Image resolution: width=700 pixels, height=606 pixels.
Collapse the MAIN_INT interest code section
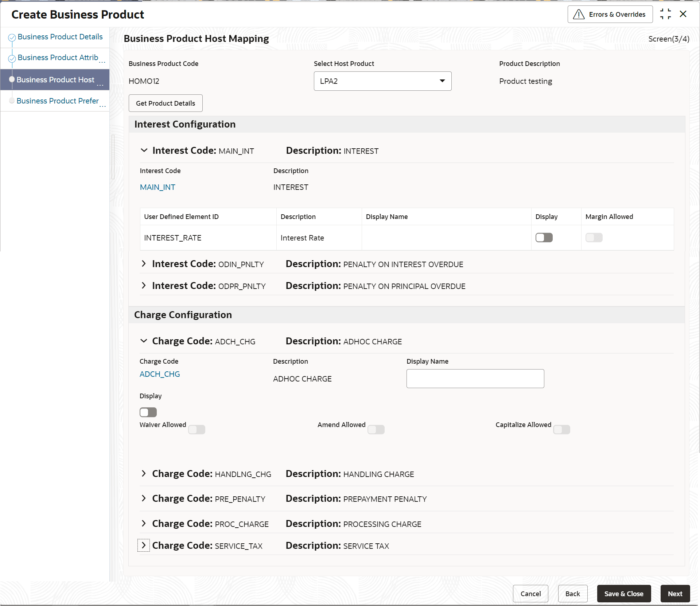pos(144,150)
